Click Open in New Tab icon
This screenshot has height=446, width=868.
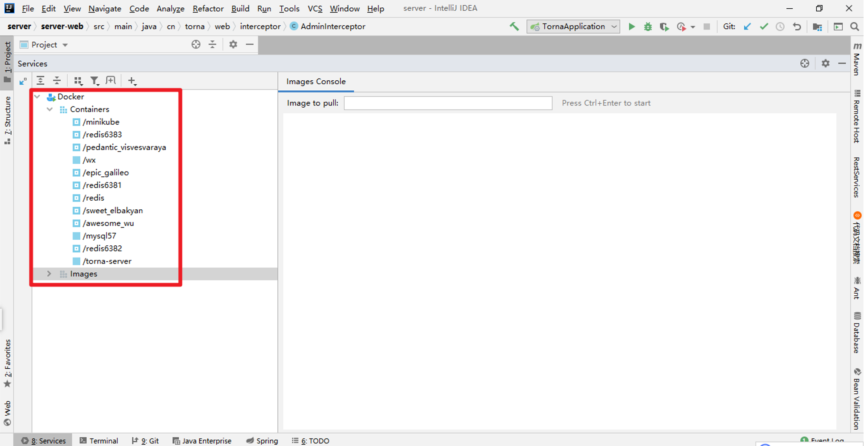pyautogui.click(x=111, y=80)
